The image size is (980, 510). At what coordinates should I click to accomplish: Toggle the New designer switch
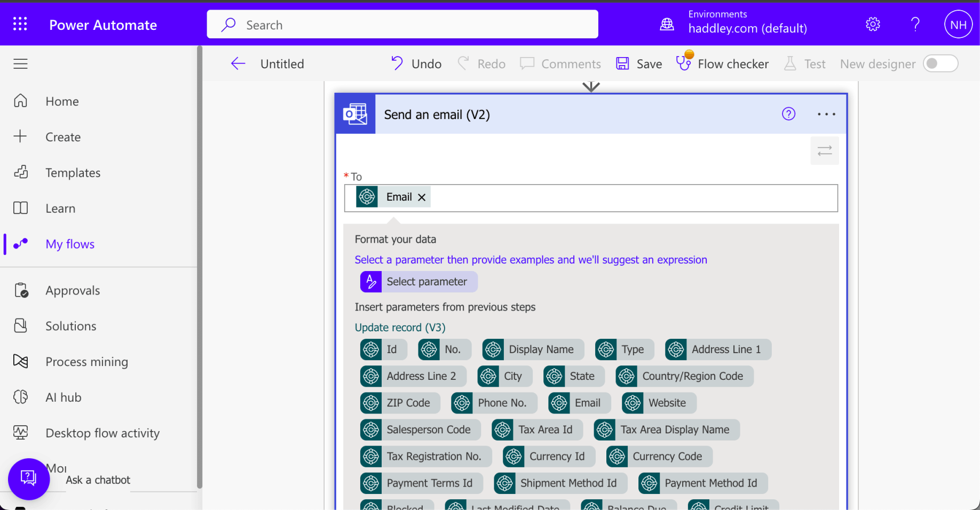941,63
